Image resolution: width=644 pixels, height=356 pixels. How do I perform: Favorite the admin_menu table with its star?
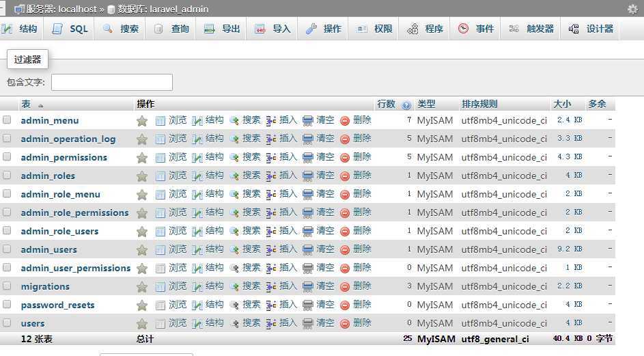(142, 121)
